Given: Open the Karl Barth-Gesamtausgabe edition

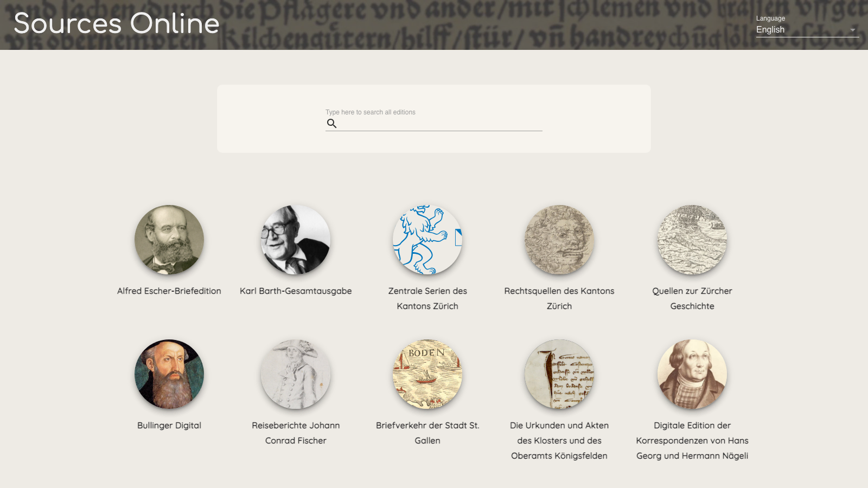Looking at the screenshot, I should (x=295, y=291).
